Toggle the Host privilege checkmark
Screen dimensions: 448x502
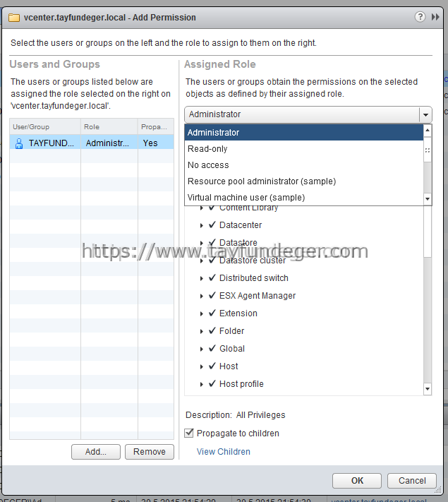tap(212, 366)
